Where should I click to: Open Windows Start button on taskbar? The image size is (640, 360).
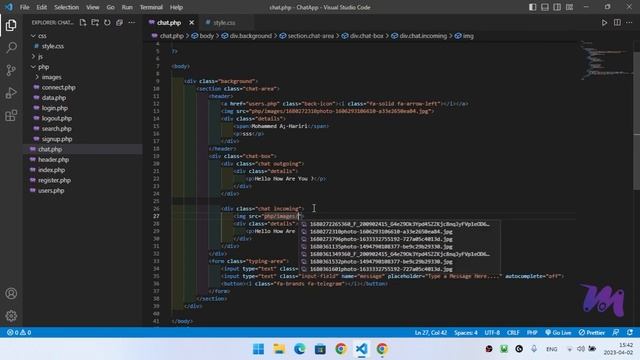click(x=258, y=349)
